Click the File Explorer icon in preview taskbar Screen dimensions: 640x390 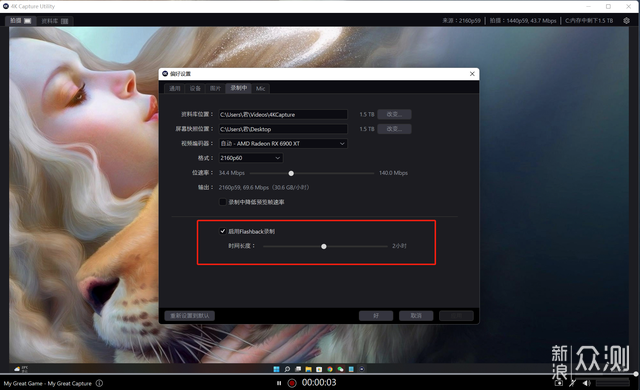[309, 369]
